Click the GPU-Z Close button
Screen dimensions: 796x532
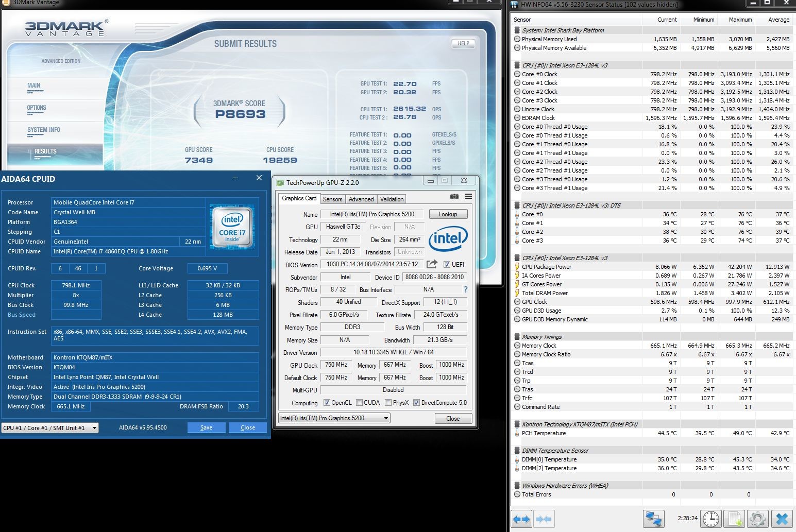(x=453, y=419)
